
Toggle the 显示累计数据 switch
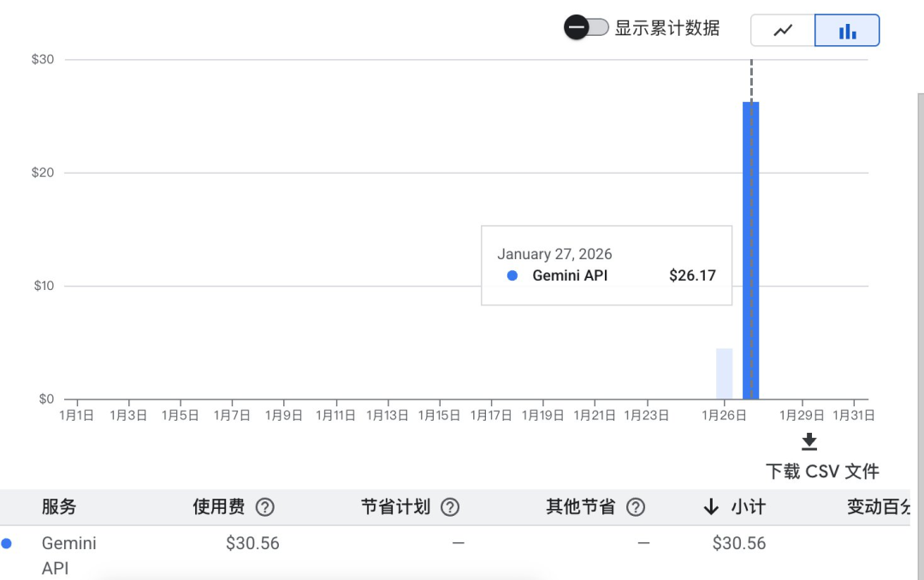coord(586,27)
